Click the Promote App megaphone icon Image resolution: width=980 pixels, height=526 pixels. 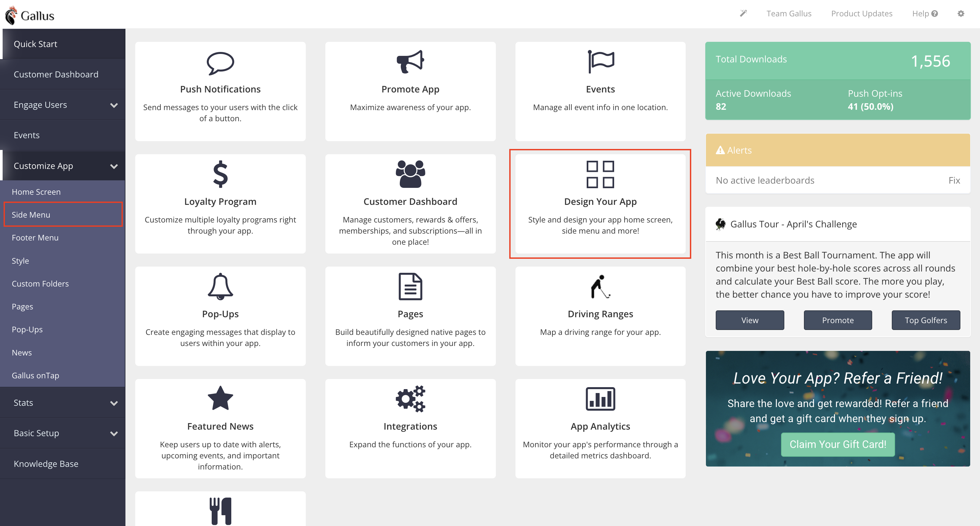point(410,62)
